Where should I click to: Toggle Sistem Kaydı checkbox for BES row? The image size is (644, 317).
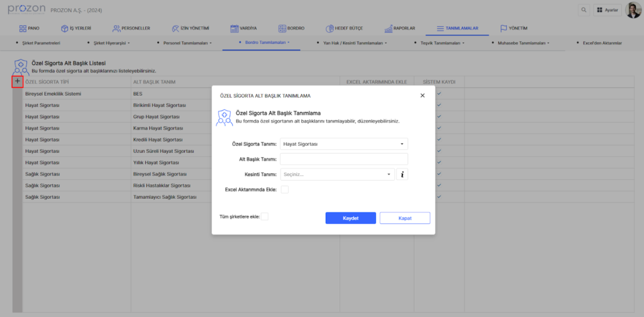(439, 94)
